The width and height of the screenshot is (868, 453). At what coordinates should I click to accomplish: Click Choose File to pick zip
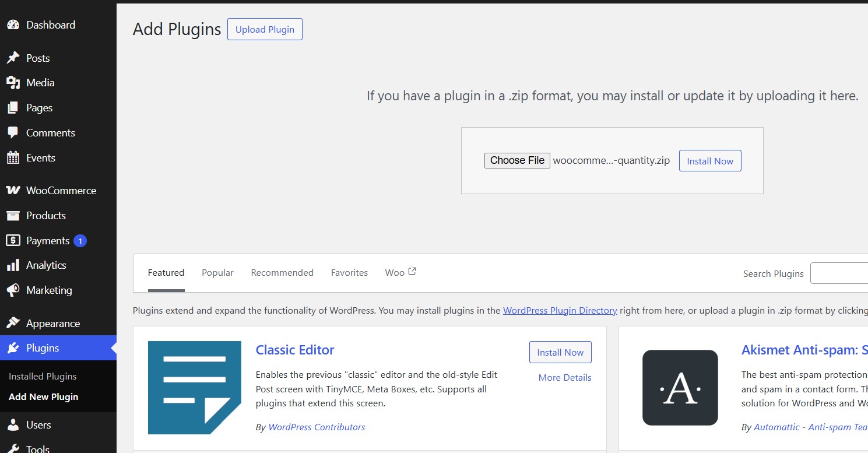click(x=517, y=160)
